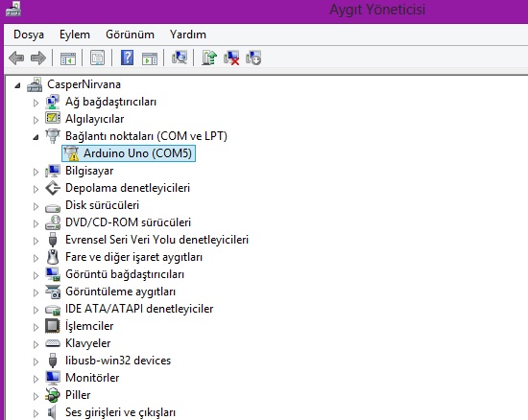Select the Evrensel Seri Veri Yolu denetleyicileri item
This screenshot has width=528, height=420.
[156, 240]
